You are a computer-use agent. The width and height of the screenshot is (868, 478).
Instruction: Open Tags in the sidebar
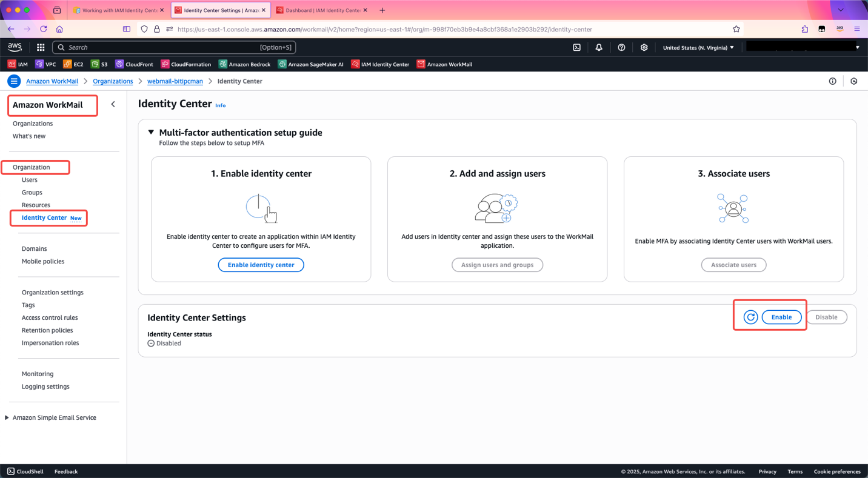point(28,305)
